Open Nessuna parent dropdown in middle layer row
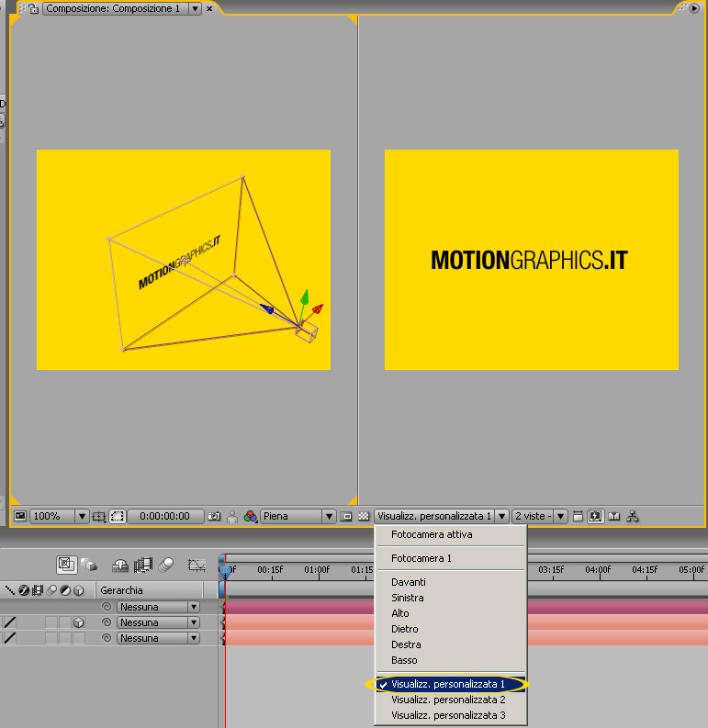The image size is (708, 728). tap(158, 622)
